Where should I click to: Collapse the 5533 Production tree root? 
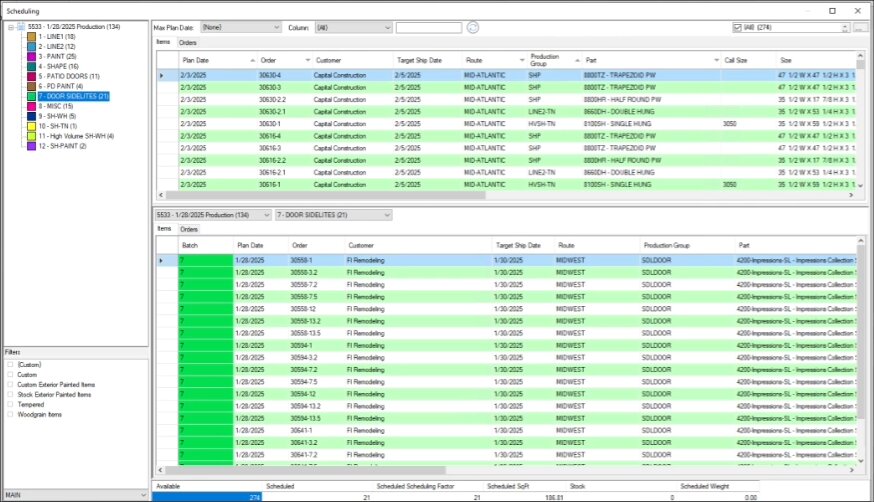click(11, 27)
